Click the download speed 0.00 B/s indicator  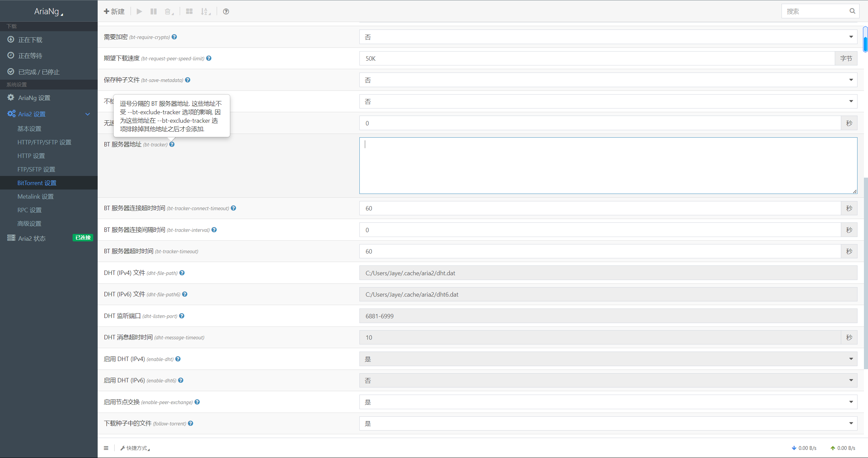coord(804,448)
